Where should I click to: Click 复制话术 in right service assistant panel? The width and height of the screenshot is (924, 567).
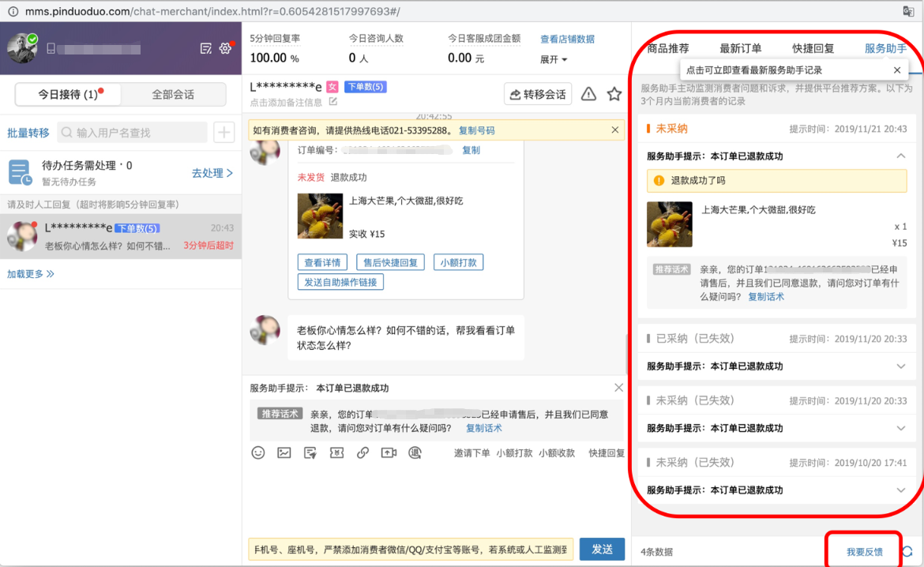coord(766,297)
